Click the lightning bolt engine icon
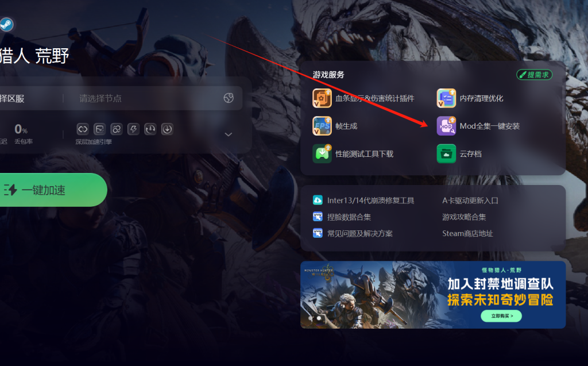 [133, 129]
